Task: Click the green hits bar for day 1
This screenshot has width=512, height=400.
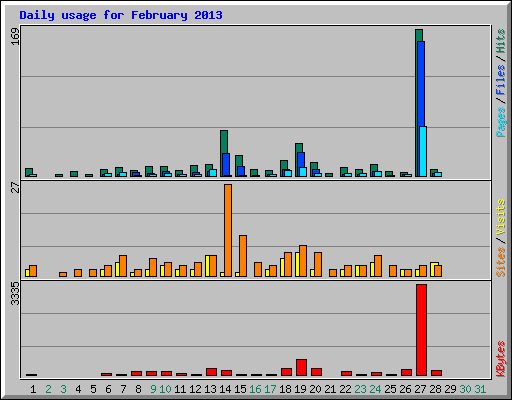Action: click(x=29, y=171)
